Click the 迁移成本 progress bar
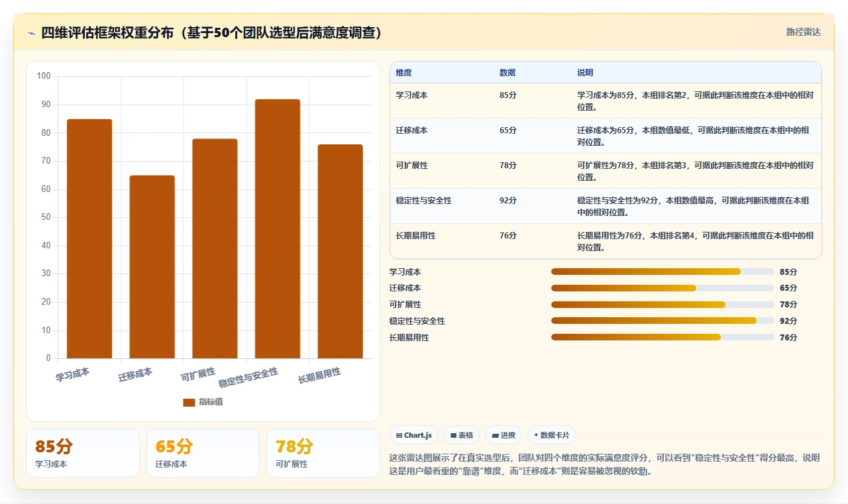The height and width of the screenshot is (504, 848). [x=662, y=288]
